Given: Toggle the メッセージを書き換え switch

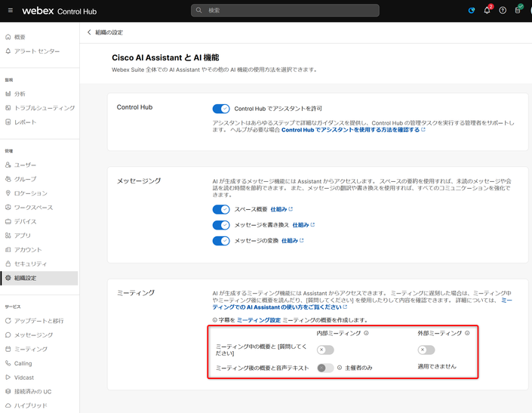Looking at the screenshot, I should pos(221,225).
